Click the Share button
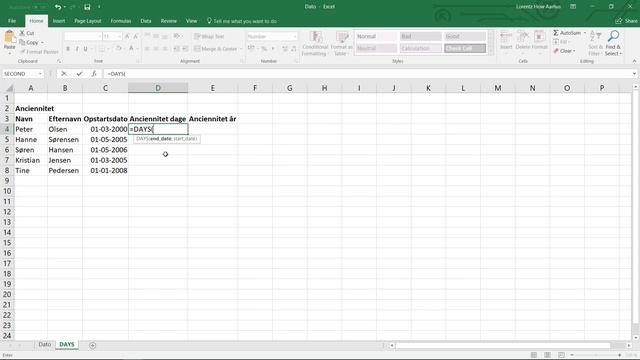Image resolution: width=640 pixels, height=360 pixels. 626,21
